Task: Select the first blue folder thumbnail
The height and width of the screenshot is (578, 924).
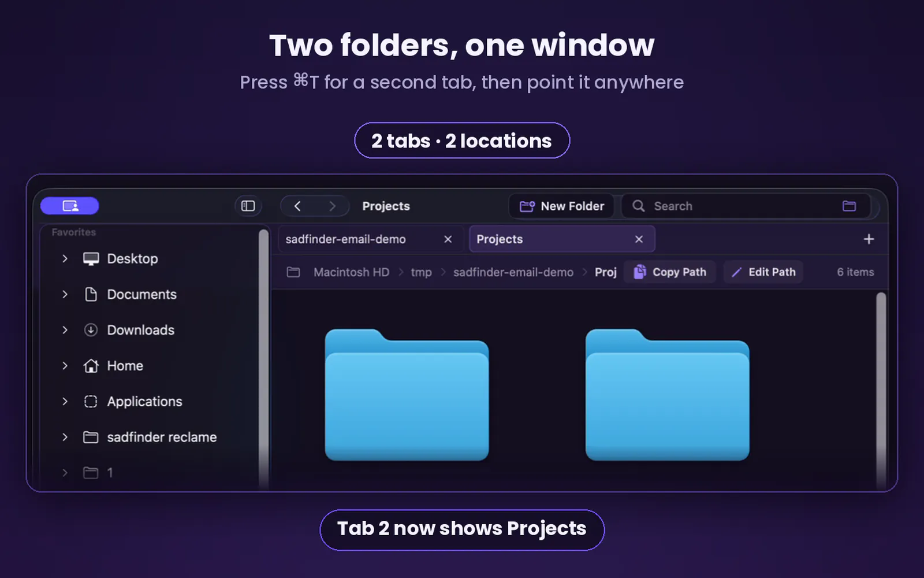Action: pyautogui.click(x=407, y=395)
